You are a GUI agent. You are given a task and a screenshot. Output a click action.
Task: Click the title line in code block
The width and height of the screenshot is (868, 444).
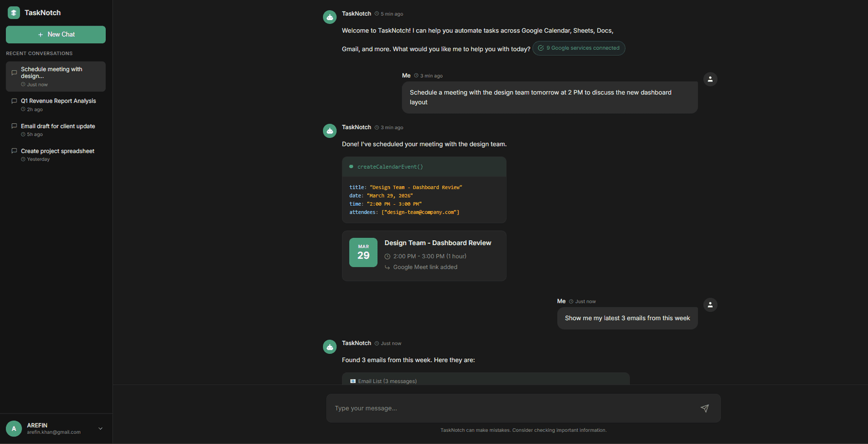tap(406, 187)
